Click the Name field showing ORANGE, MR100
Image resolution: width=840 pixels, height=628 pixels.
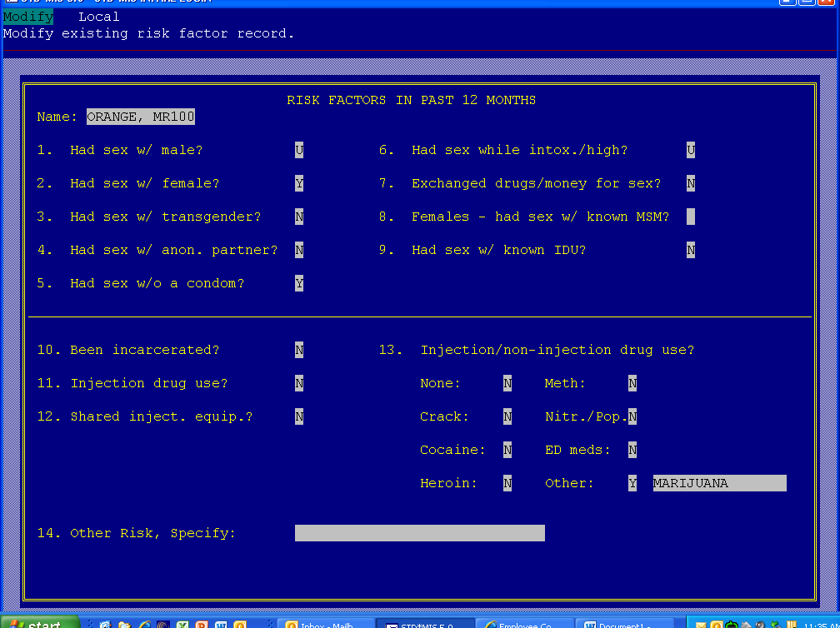(x=140, y=117)
